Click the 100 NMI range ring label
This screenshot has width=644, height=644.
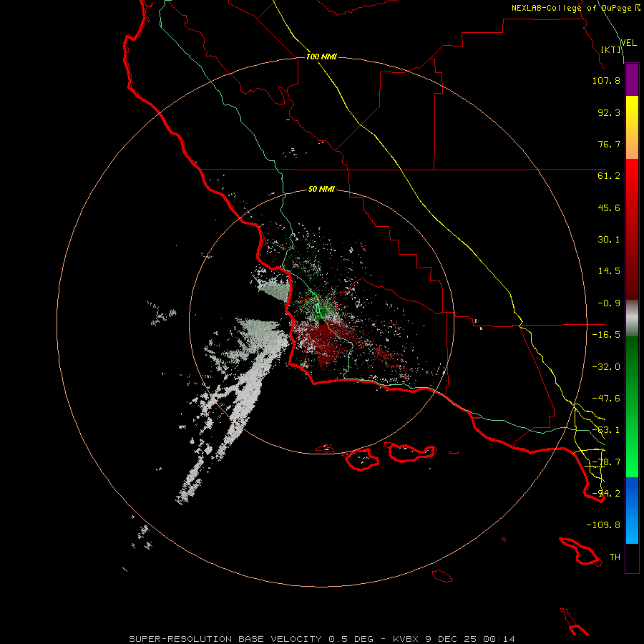point(321,57)
